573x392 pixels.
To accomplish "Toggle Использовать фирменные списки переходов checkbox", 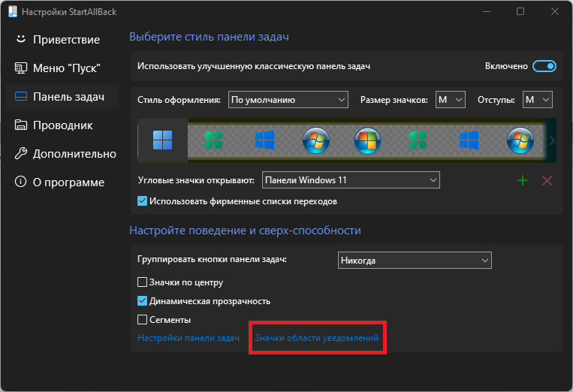I will [142, 201].
